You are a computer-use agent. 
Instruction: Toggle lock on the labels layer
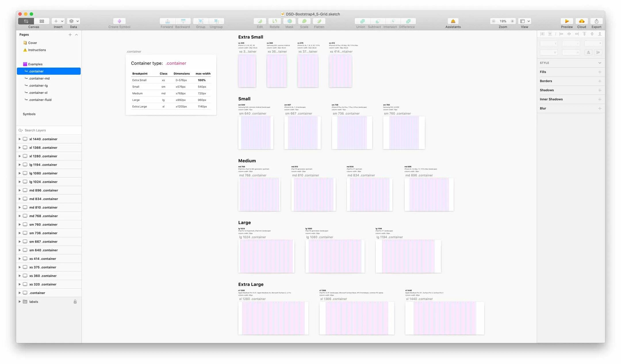pos(75,302)
